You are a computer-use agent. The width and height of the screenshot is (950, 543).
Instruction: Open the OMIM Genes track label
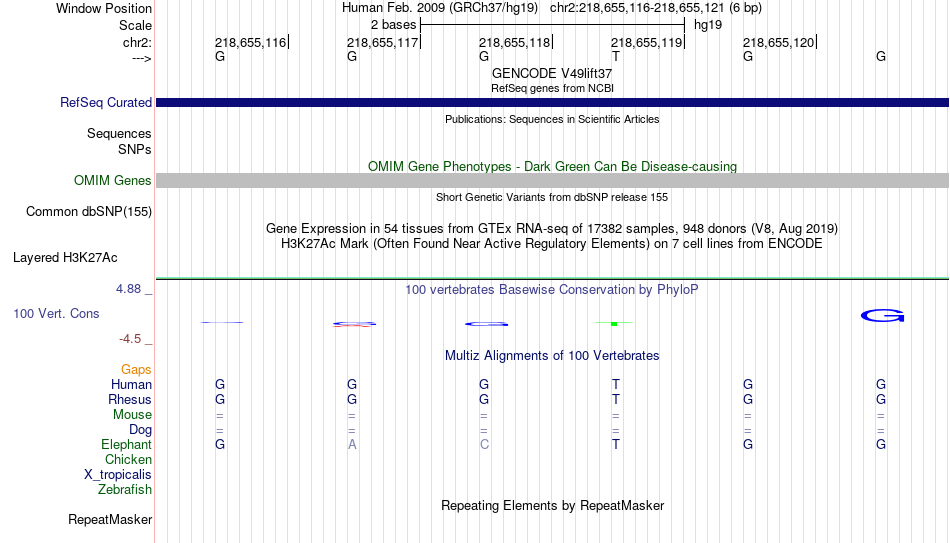[112, 181]
